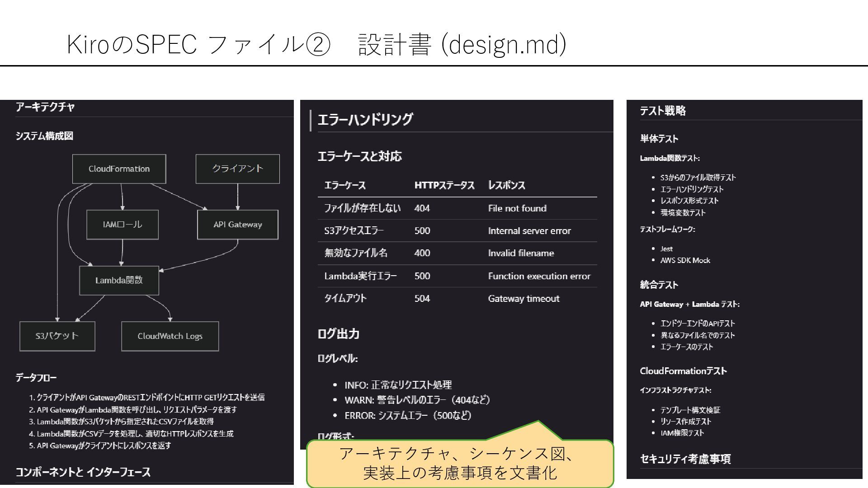This screenshot has height=488, width=868.
Task: Click the レスポンス column header
Action: 507,186
